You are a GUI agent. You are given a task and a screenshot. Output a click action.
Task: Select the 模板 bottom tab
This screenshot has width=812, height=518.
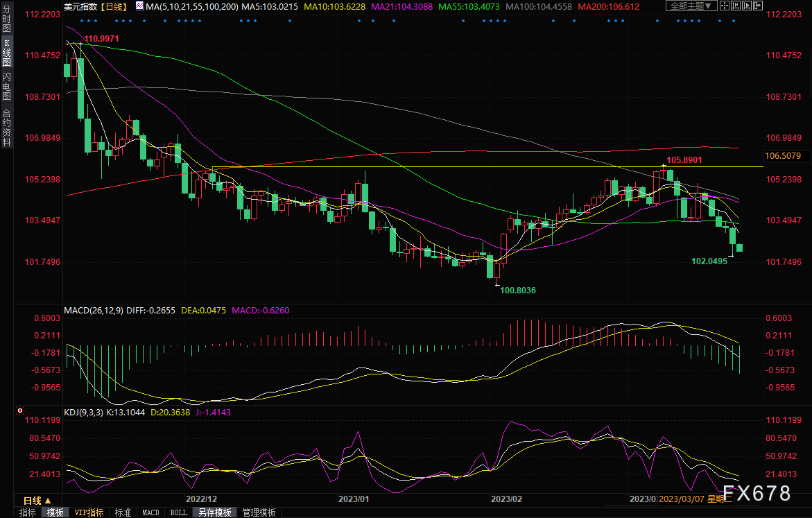[x=55, y=512]
